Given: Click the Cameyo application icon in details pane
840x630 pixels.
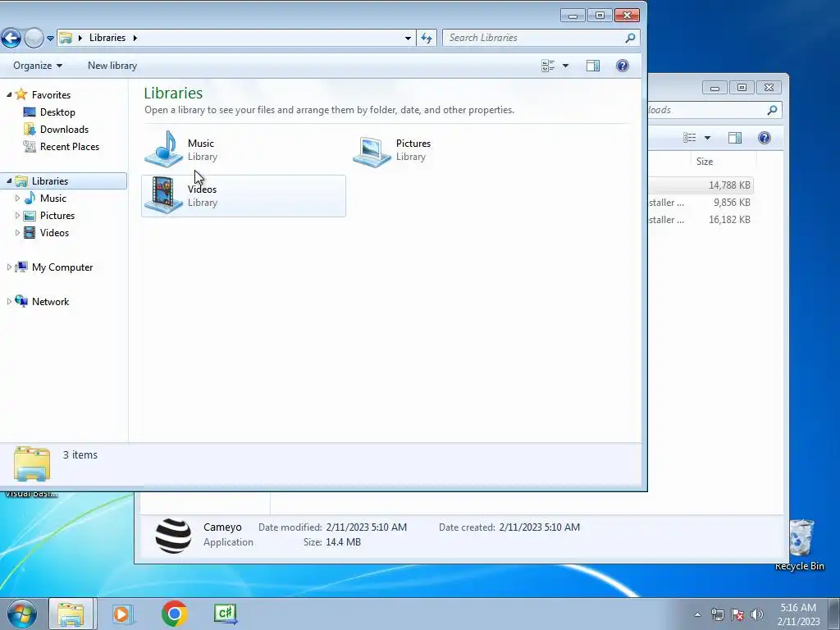Looking at the screenshot, I should coord(173,535).
